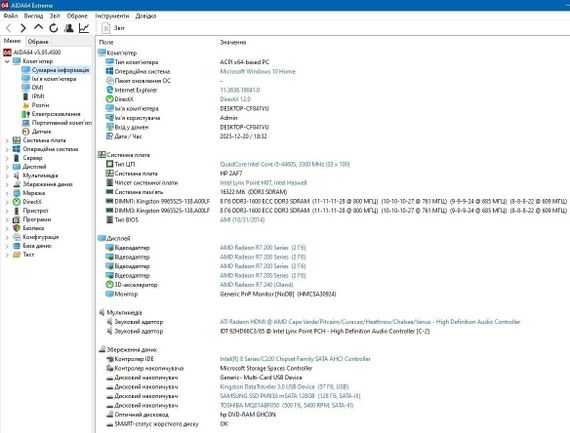Open the AMI BIOS link
Screen dimensions: 570x433
point(242,220)
